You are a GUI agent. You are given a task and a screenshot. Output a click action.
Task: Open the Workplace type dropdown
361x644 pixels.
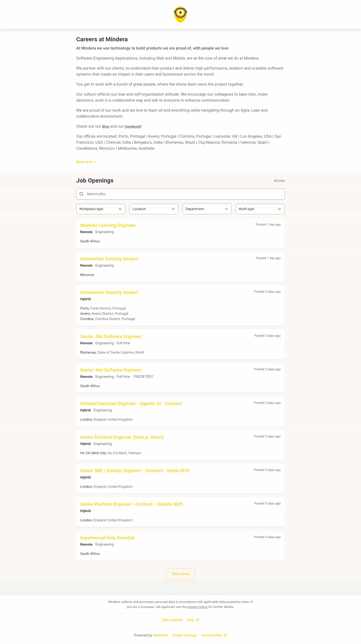point(101,209)
